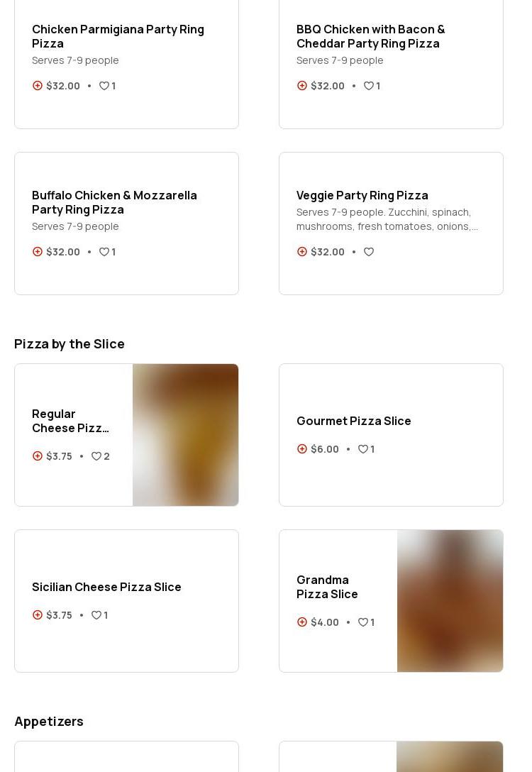Add Sicilian Cheese Pizza Slice to cart
This screenshot has width=532, height=772.
[38, 615]
